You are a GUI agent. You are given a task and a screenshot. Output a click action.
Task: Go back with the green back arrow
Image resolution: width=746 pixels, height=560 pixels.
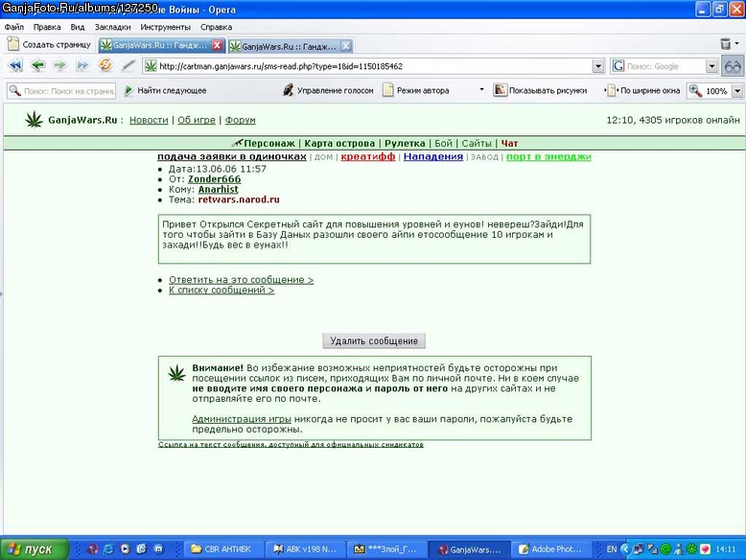37,65
